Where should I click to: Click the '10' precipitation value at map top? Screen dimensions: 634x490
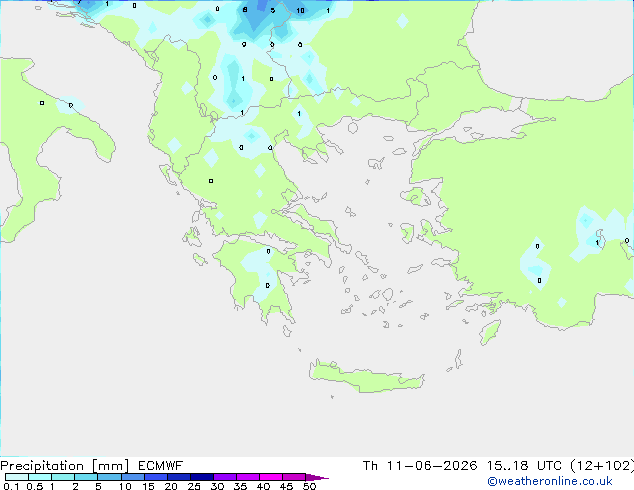point(300,11)
